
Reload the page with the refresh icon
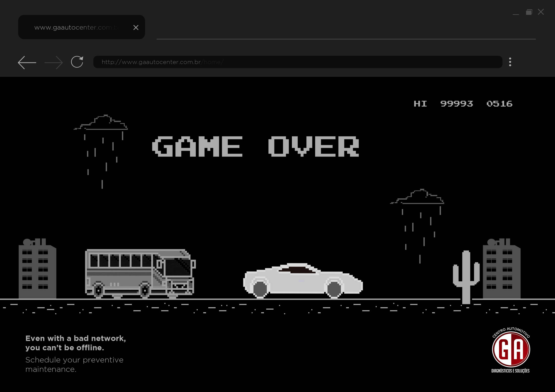[x=77, y=62]
